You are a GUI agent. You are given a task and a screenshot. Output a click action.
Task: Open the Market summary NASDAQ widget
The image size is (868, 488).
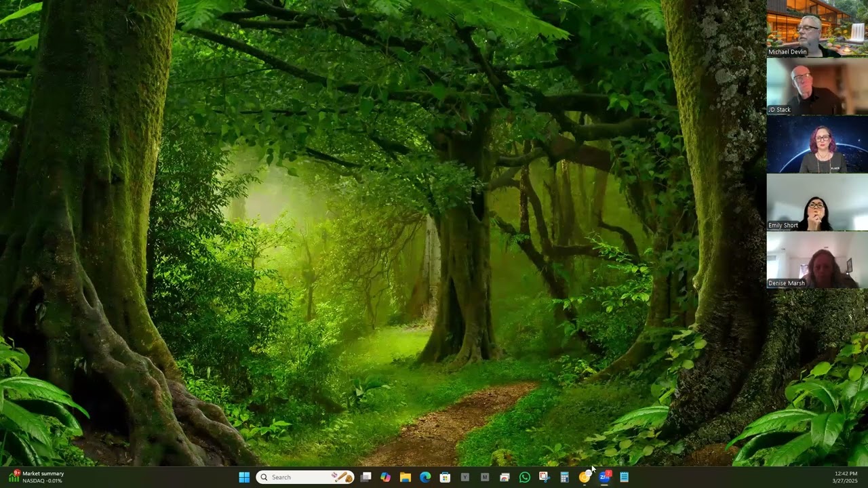tap(37, 477)
